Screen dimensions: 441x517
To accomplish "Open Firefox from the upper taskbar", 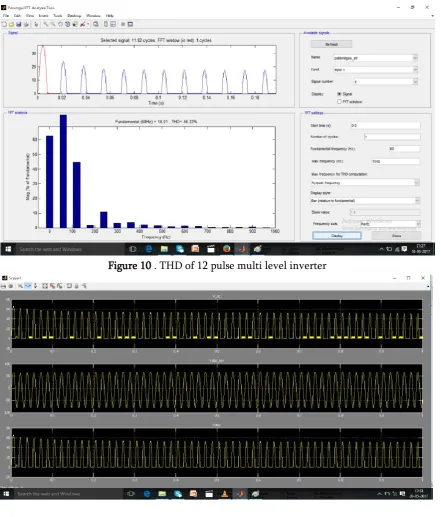I will [227, 249].
